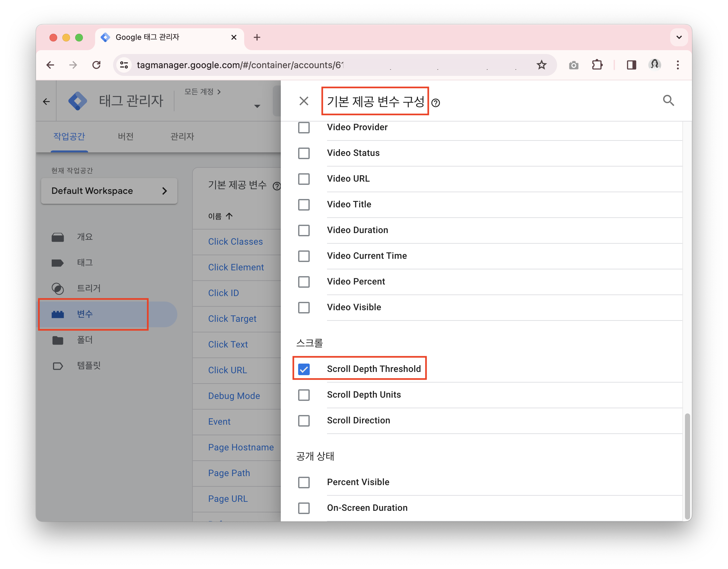Open 폴더 in the sidebar
Viewport: 728px width, 569px height.
point(85,339)
